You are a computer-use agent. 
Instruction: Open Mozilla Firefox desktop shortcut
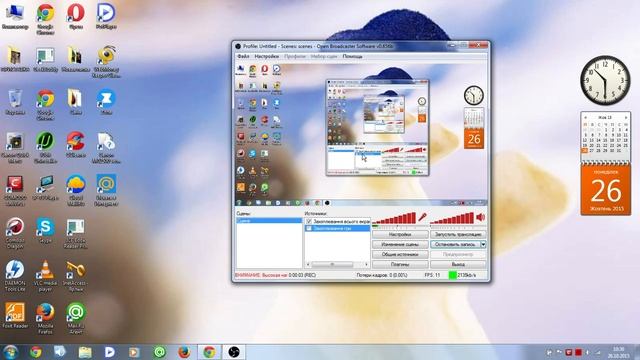pos(45,318)
